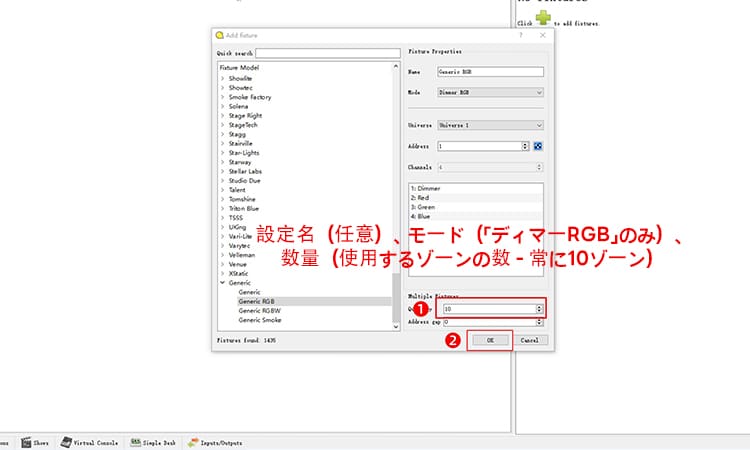Click the fixture list scrollbar up arrow
Screen dimensions: 750x450
click(x=396, y=66)
